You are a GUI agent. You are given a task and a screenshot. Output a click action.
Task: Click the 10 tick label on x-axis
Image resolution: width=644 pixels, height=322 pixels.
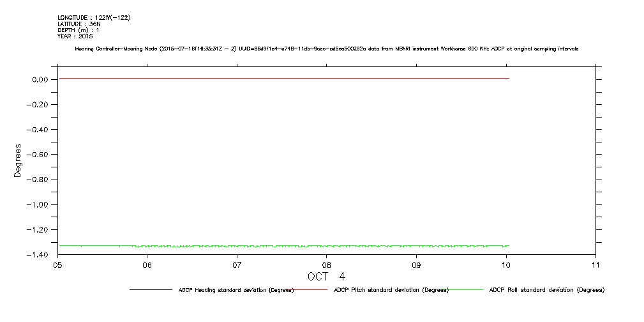505,264
